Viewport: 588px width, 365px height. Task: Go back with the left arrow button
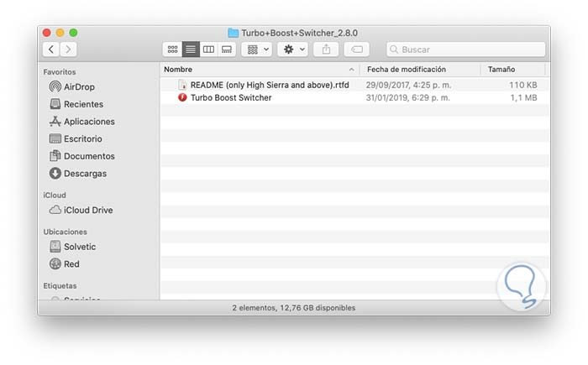coord(51,50)
